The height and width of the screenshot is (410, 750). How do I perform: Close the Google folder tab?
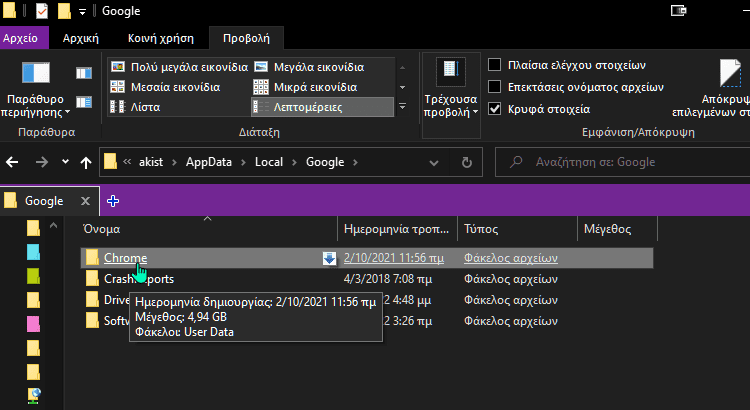point(86,201)
